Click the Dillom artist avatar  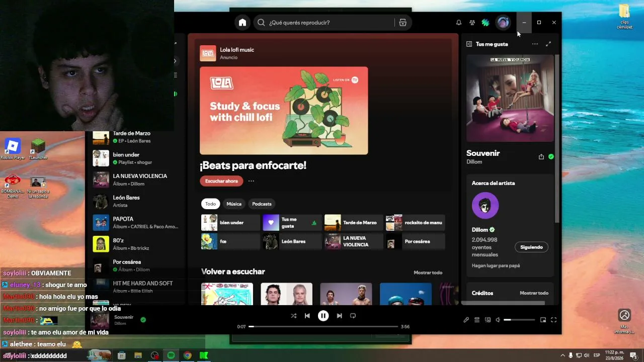[486, 206]
